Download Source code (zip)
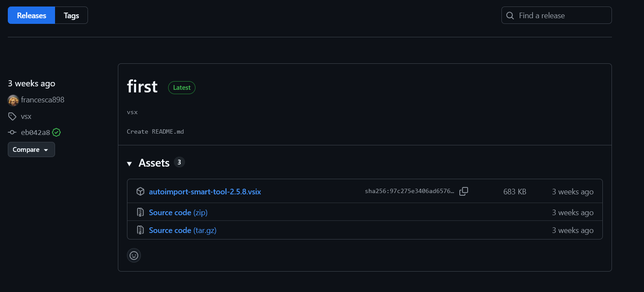 (178, 213)
